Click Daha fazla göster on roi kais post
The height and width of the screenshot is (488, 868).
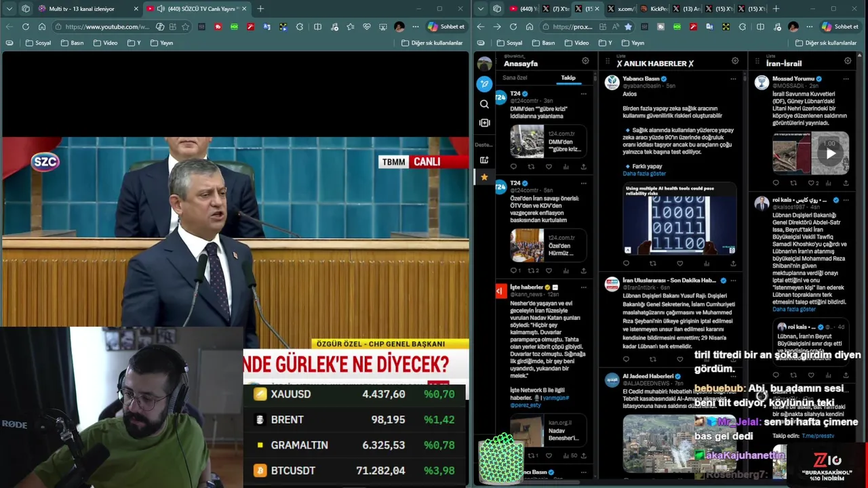tap(794, 309)
